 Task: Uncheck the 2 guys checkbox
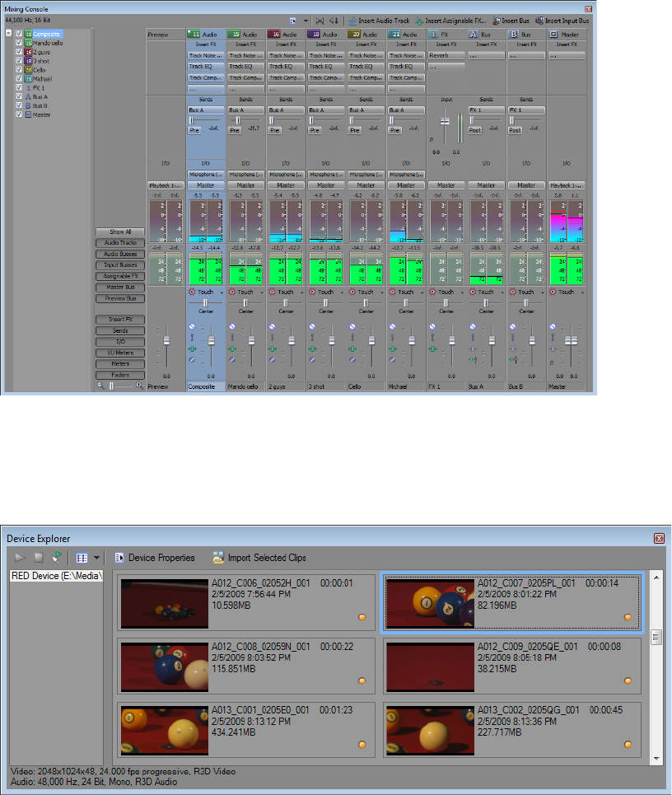coord(19,52)
